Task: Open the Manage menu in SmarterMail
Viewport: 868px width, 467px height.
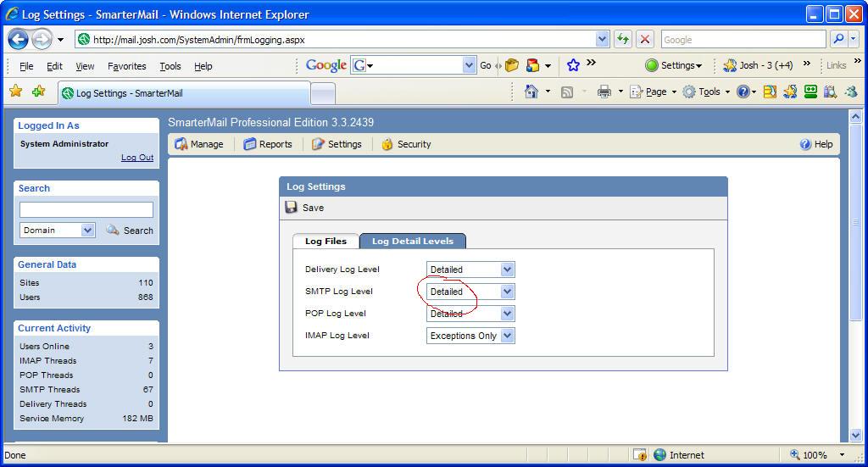Action: pyautogui.click(x=199, y=144)
